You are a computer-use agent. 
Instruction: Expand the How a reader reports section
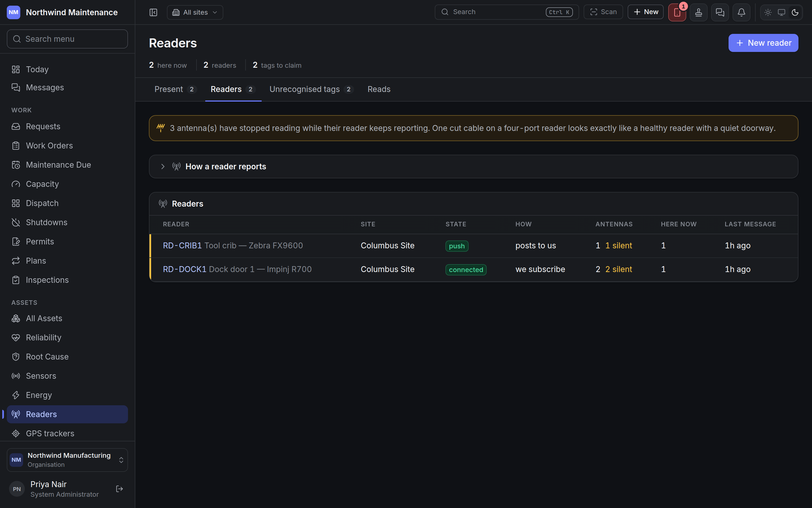click(473, 167)
